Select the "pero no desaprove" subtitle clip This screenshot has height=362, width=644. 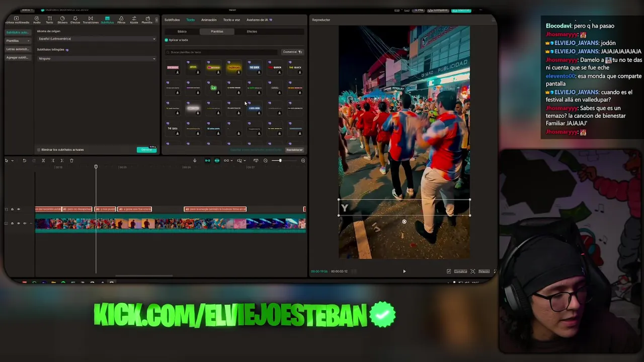pos(77,209)
